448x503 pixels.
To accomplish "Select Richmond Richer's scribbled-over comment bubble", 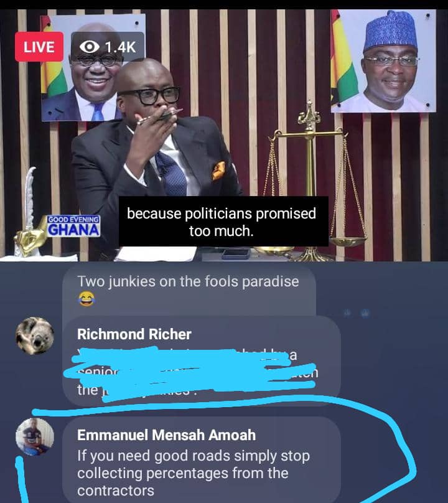I will [x=201, y=360].
